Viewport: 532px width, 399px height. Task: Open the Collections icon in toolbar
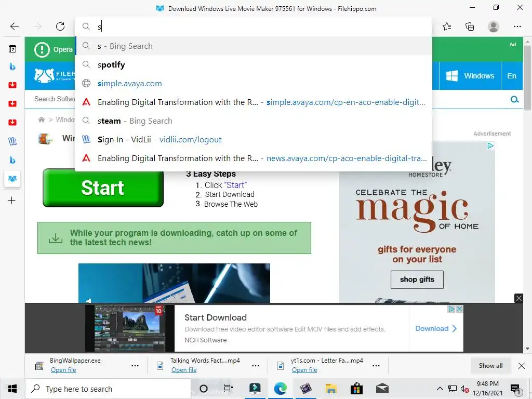[470, 26]
